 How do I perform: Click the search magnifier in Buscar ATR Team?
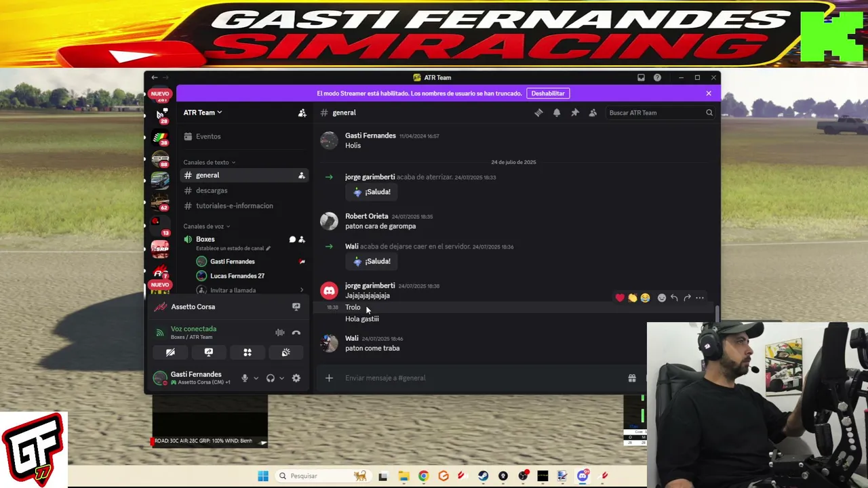pos(709,113)
